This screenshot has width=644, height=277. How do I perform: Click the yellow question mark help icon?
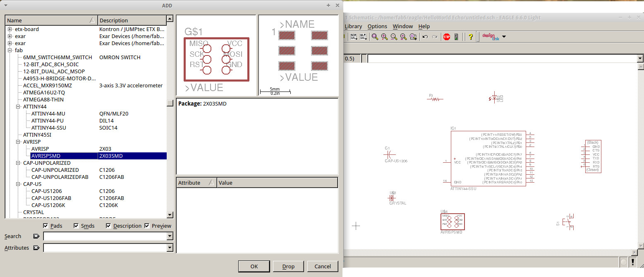471,37
